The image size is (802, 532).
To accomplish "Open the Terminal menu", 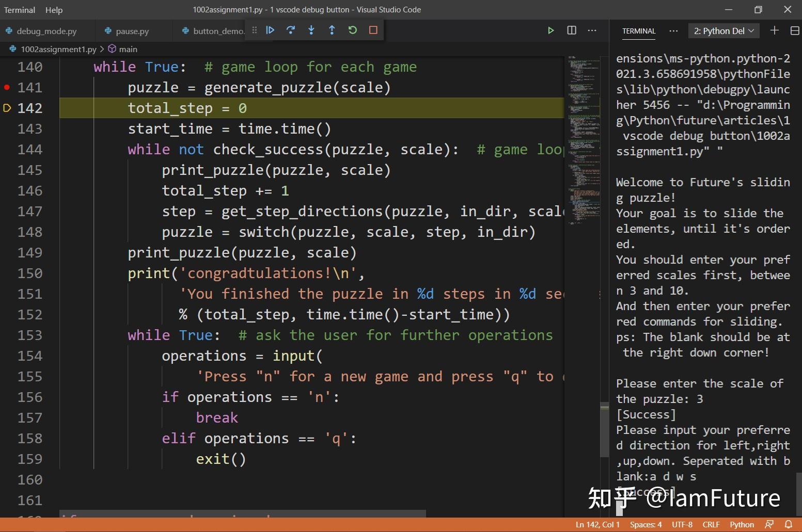I will click(19, 10).
